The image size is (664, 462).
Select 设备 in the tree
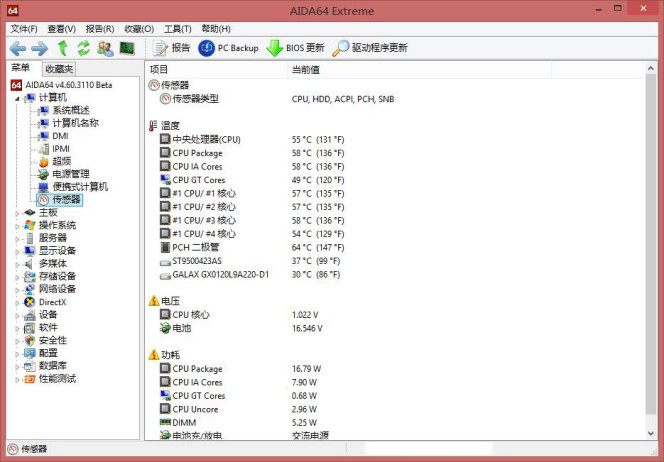click(48, 315)
